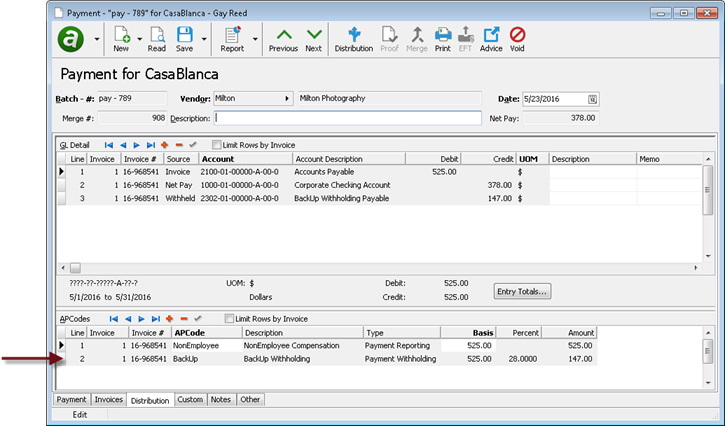Click the UOM column header

[532, 159]
